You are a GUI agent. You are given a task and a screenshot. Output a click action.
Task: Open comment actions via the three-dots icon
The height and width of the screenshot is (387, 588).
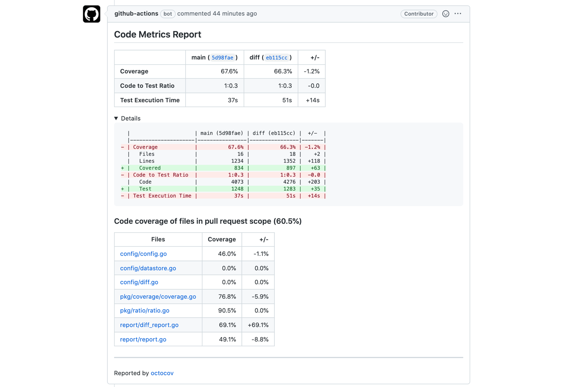(x=457, y=13)
